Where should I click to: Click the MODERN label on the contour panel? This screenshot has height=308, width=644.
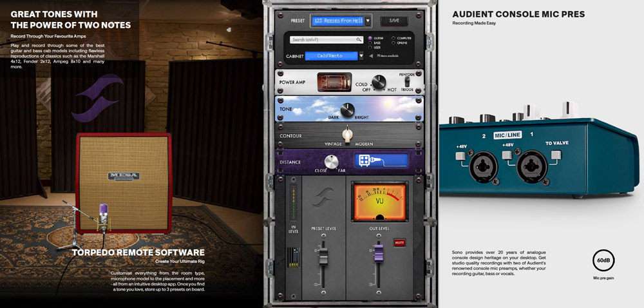tap(364, 144)
